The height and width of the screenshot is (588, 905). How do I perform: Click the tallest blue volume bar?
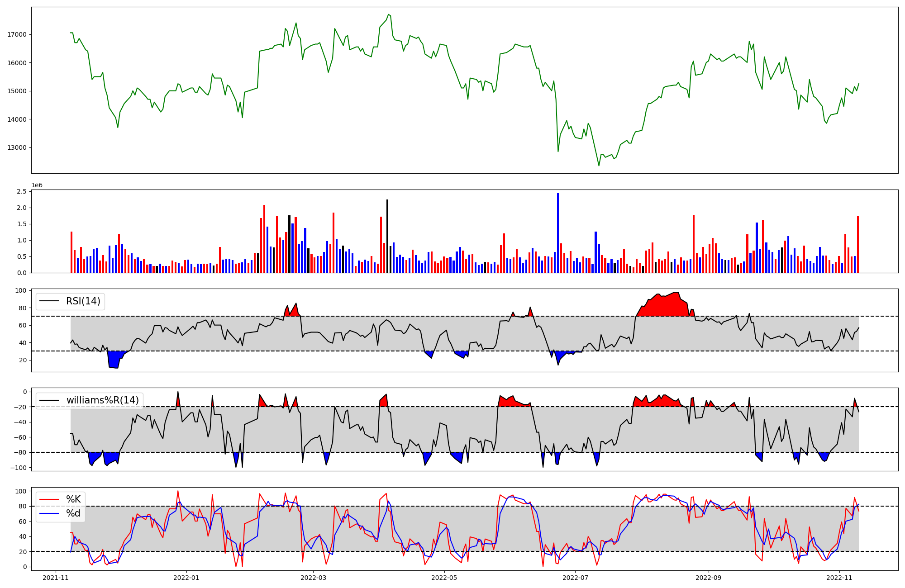click(x=558, y=233)
